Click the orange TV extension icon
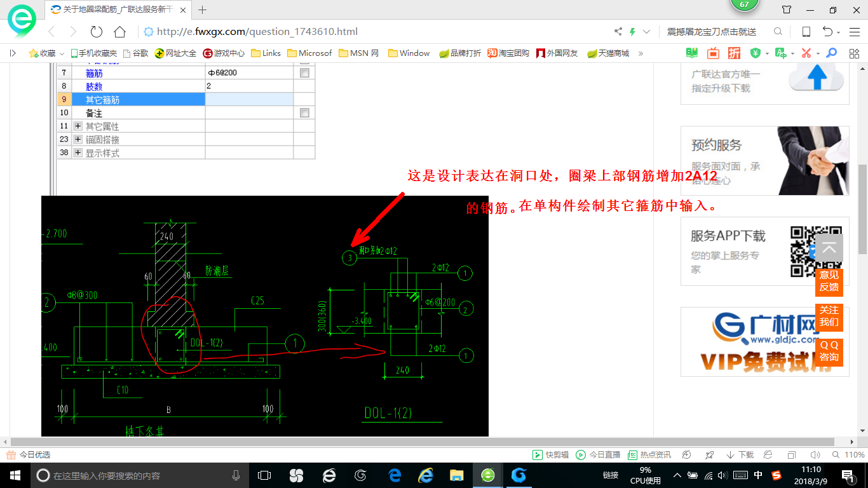The width and height of the screenshot is (868, 488). point(713,53)
